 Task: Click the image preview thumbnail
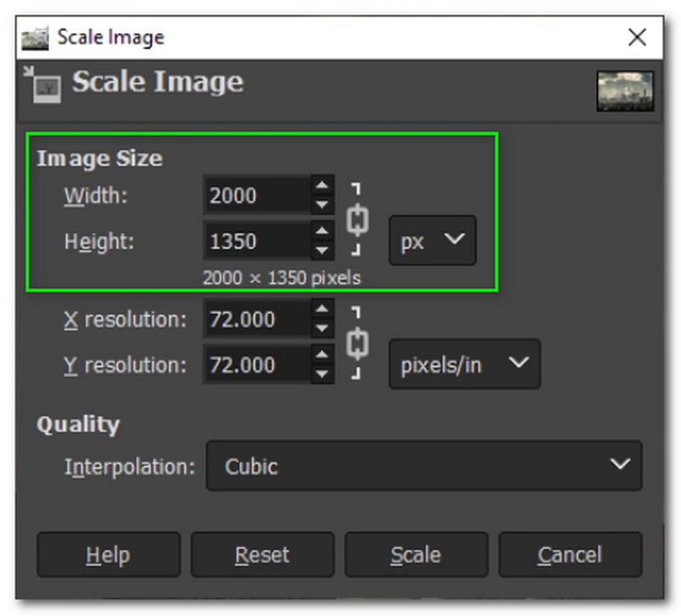625,91
